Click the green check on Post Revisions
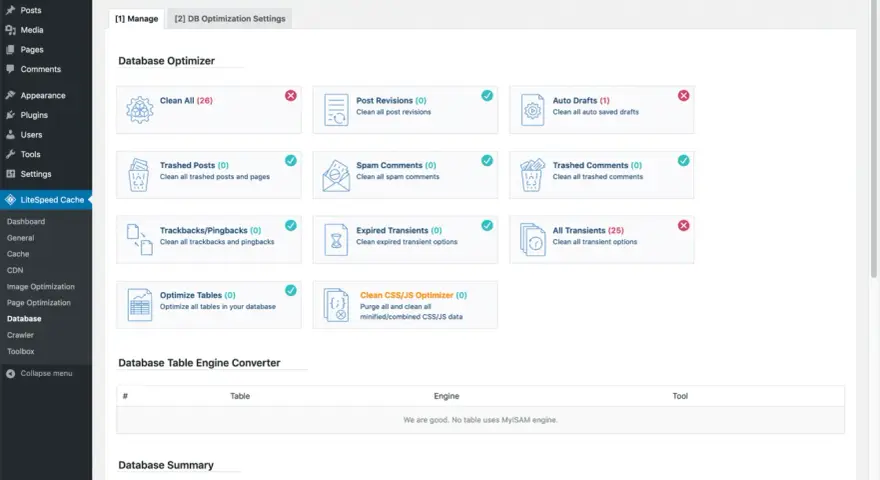Screen dimensions: 880x480 pyautogui.click(x=487, y=95)
